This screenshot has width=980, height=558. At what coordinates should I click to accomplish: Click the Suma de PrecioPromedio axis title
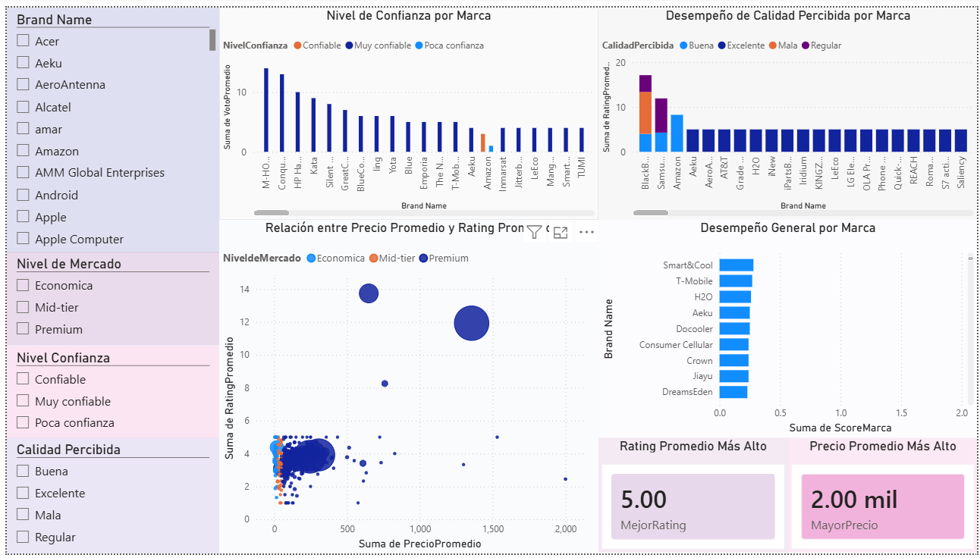[420, 543]
